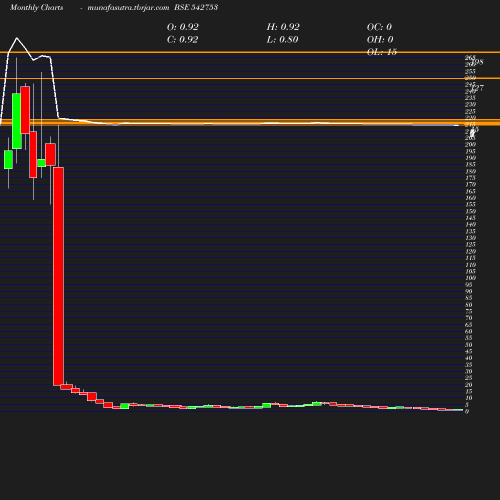Click the 0 price axis label

(467, 411)
